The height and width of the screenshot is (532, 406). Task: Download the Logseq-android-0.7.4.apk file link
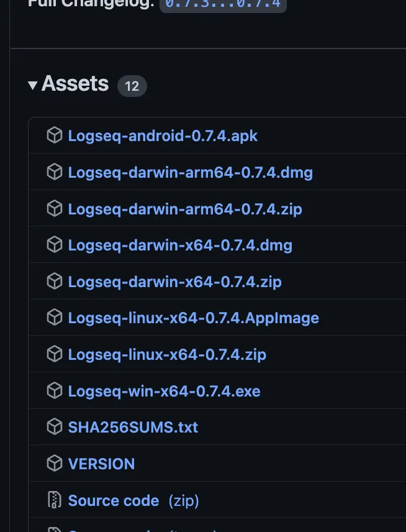coord(163,135)
